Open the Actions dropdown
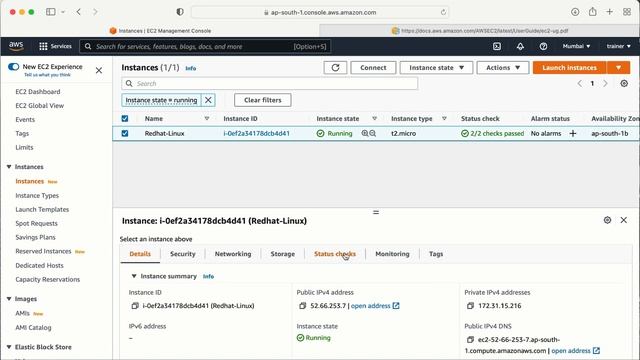Viewport: 640px width, 360px height. click(503, 68)
